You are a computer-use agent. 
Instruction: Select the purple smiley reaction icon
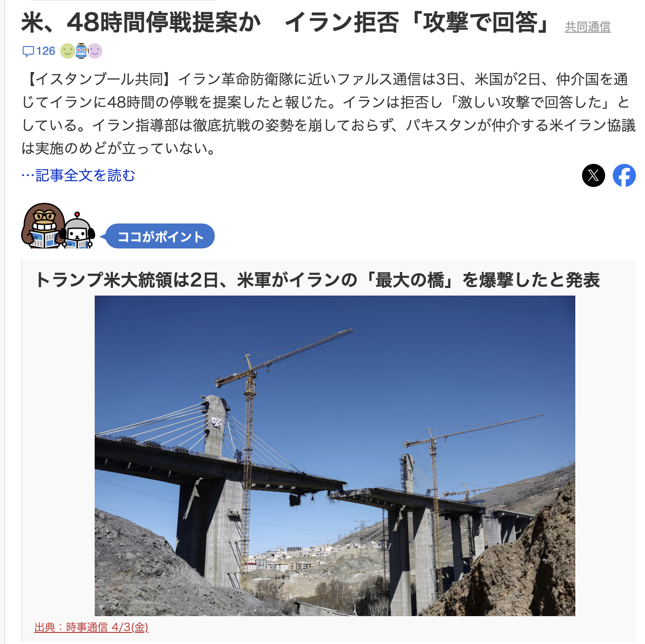[x=95, y=51]
